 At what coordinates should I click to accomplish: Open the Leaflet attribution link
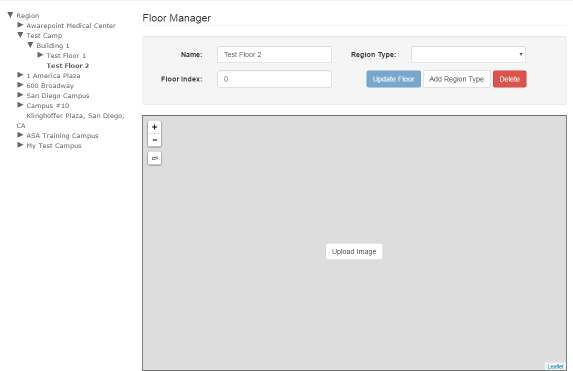coord(555,366)
